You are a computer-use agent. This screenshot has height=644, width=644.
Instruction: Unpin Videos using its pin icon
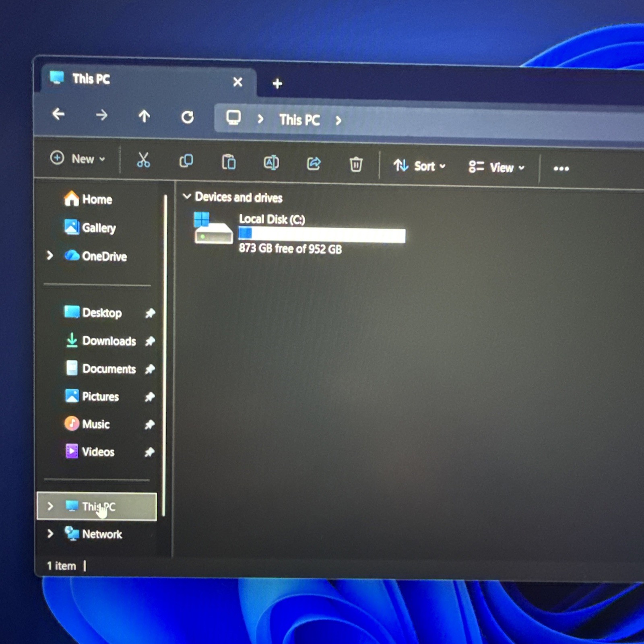click(150, 452)
